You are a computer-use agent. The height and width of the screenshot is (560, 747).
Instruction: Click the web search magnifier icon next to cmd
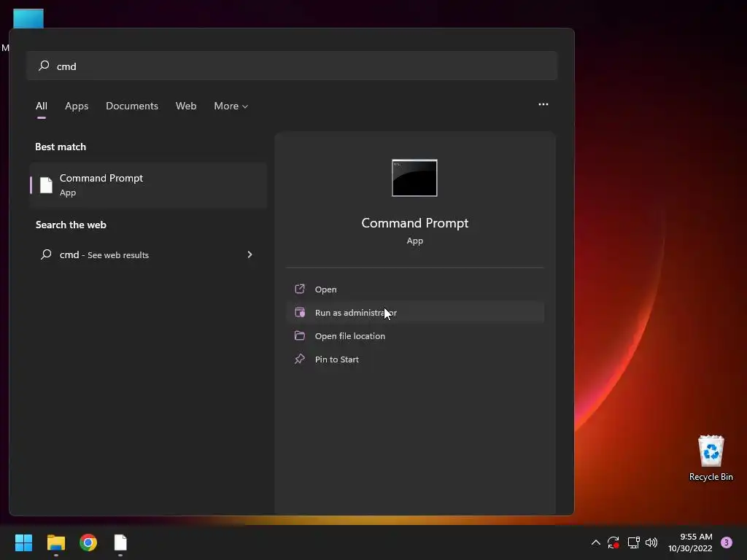pyautogui.click(x=46, y=254)
